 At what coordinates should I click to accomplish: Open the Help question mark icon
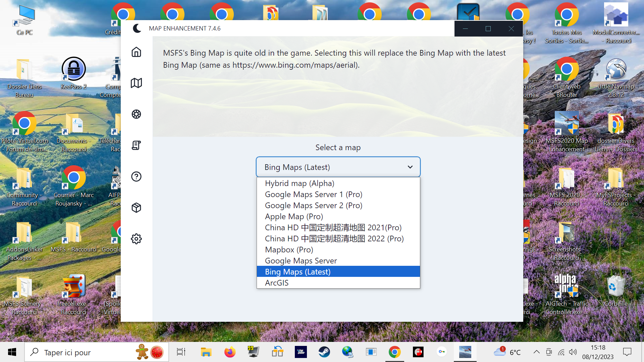(x=136, y=177)
